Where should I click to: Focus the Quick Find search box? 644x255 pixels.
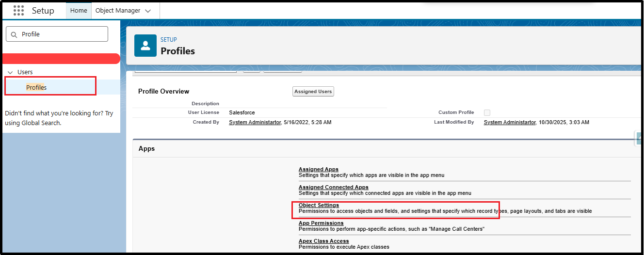(x=61, y=34)
